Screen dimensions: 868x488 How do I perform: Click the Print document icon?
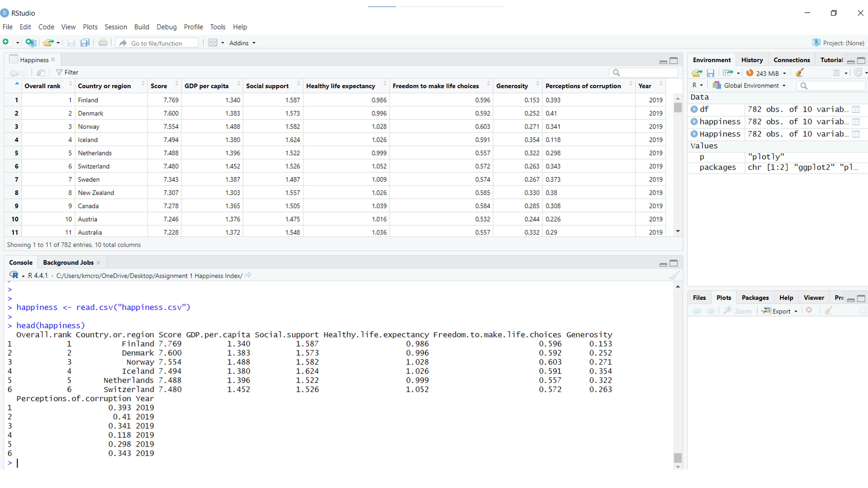pos(103,43)
